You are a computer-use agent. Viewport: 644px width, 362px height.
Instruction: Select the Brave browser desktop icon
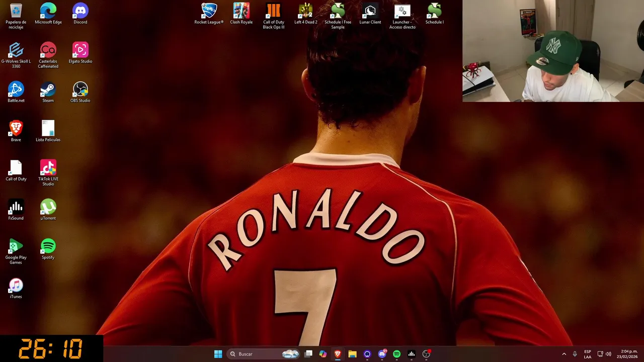pyautogui.click(x=16, y=131)
